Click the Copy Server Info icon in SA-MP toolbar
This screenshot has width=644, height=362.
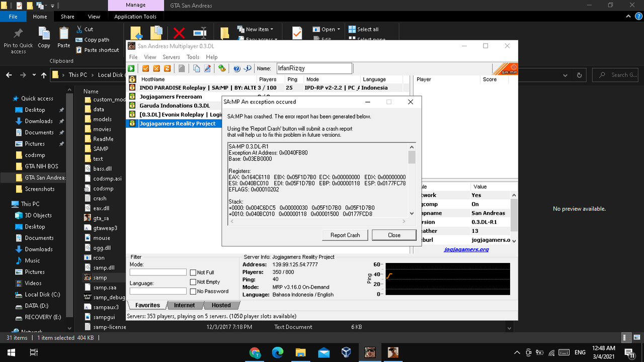point(196,68)
